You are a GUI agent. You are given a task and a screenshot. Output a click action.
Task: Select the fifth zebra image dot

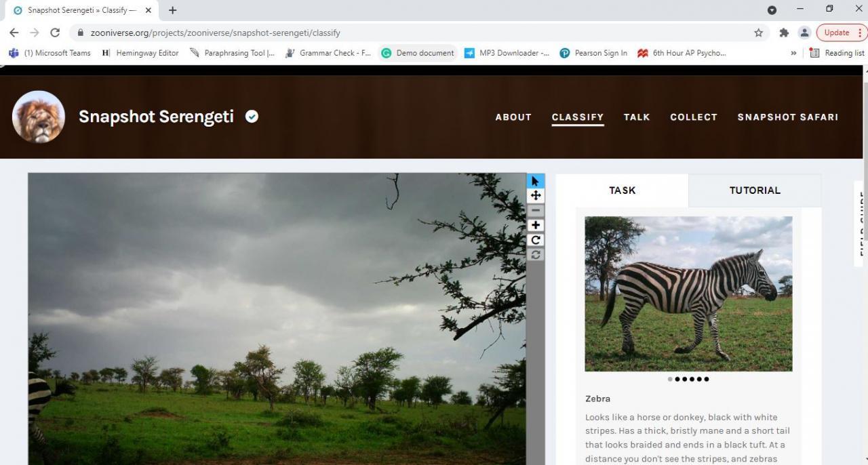coord(699,379)
